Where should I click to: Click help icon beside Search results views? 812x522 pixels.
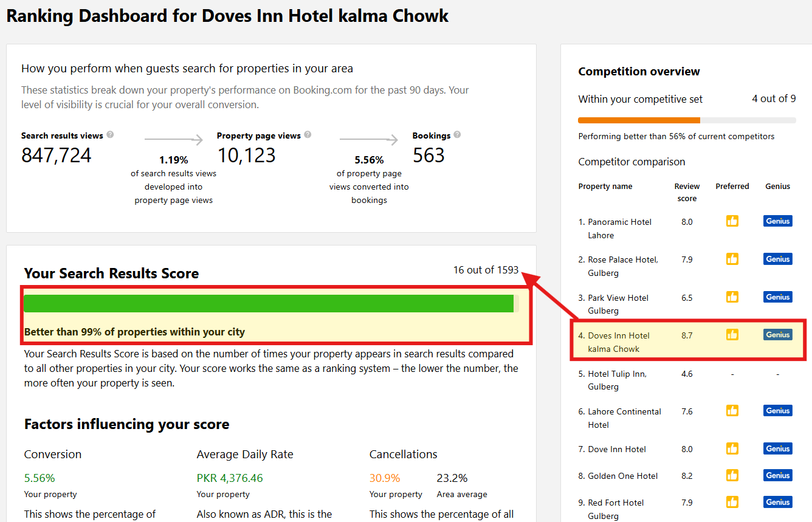[110, 135]
